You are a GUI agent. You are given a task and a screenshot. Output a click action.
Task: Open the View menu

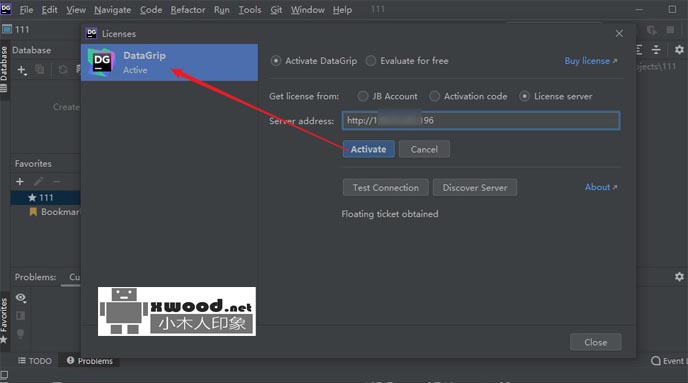pos(76,10)
